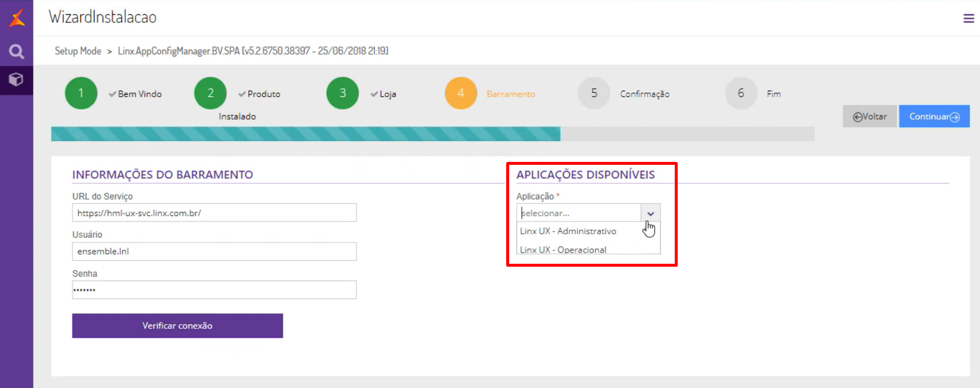Click the INFORMAÇÕES DO BARRAMENTO heading
Image resolution: width=980 pixels, height=388 pixels.
point(163,175)
